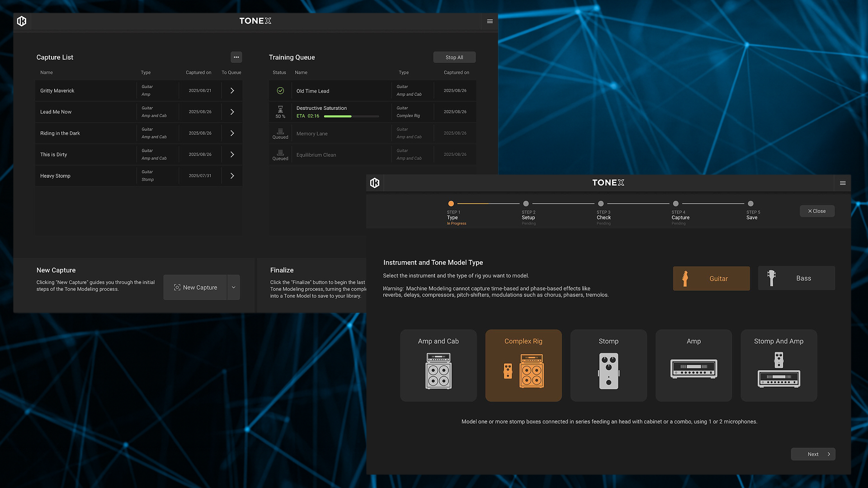Image resolution: width=868 pixels, height=488 pixels.
Task: Click the ETA 02:16 value
Action: click(x=308, y=116)
